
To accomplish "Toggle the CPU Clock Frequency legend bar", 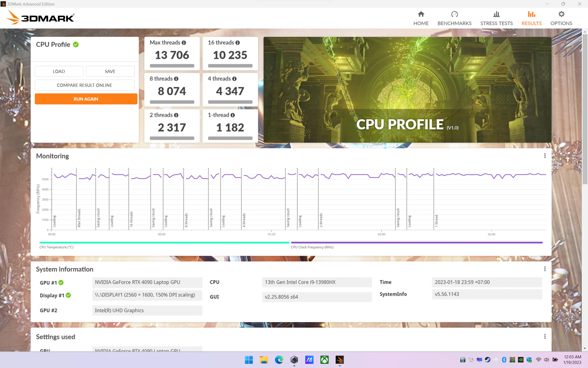I will (x=417, y=243).
